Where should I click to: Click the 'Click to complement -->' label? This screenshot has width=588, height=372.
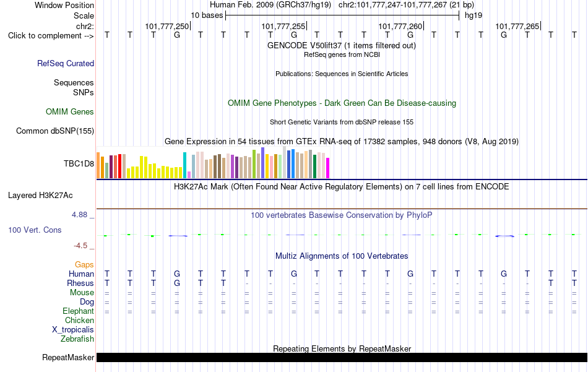(51, 36)
